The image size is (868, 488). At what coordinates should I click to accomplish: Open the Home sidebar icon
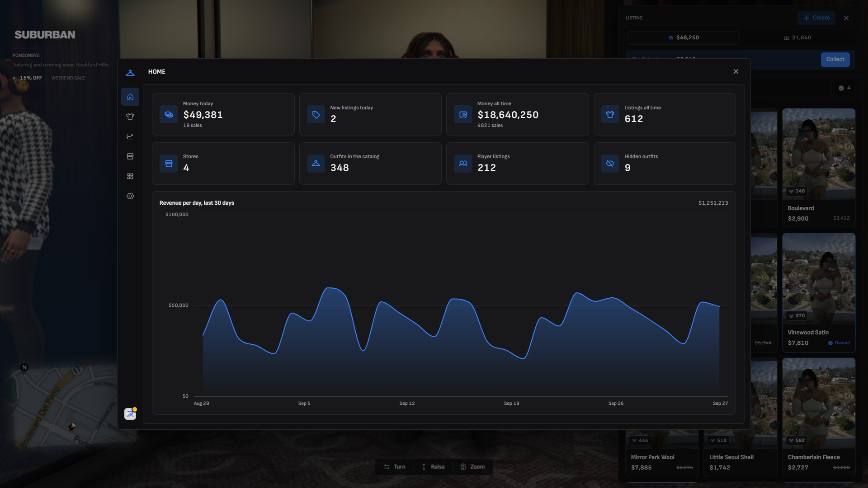130,97
